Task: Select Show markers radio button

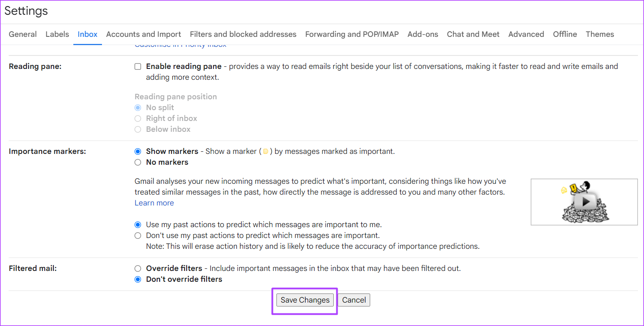Action: pyautogui.click(x=138, y=152)
